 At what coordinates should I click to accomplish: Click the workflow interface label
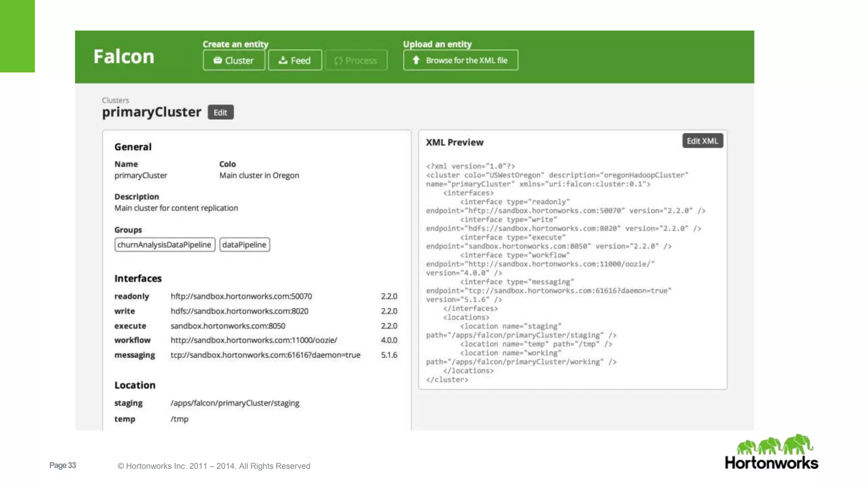[132, 340]
